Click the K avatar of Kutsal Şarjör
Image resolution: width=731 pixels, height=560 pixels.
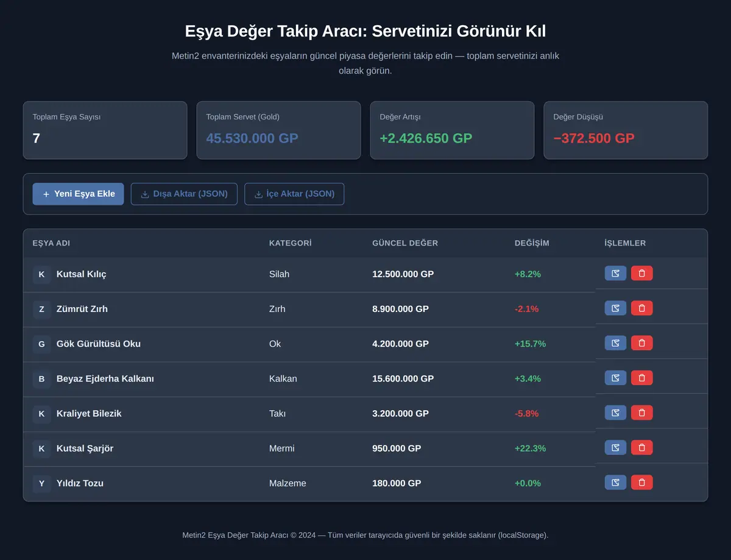tap(41, 448)
